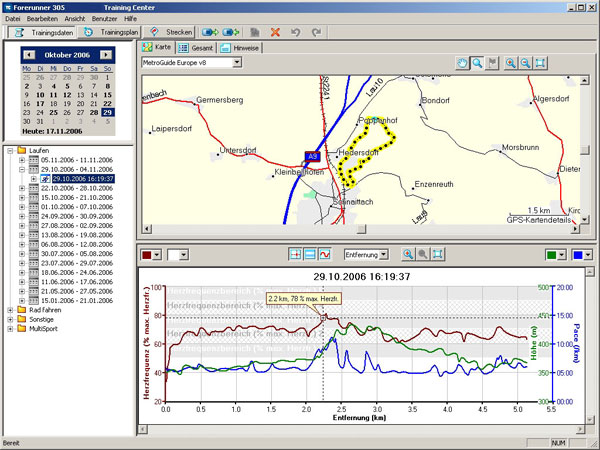
Task: Expand the Sonstige folder
Action: [x=11, y=320]
